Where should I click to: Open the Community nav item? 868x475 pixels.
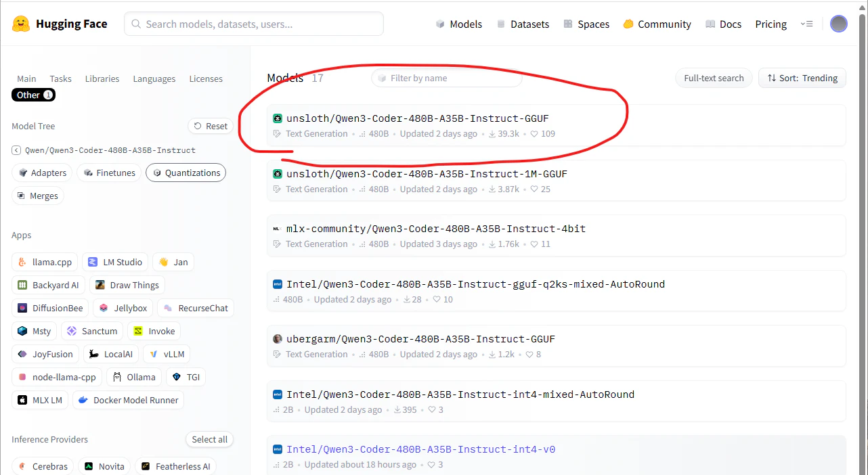pos(657,24)
